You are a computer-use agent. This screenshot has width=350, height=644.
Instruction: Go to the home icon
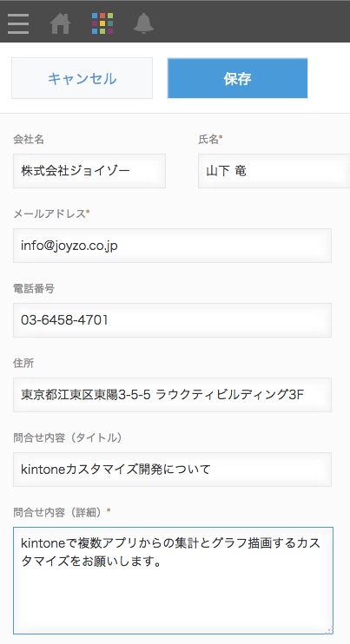[60, 23]
